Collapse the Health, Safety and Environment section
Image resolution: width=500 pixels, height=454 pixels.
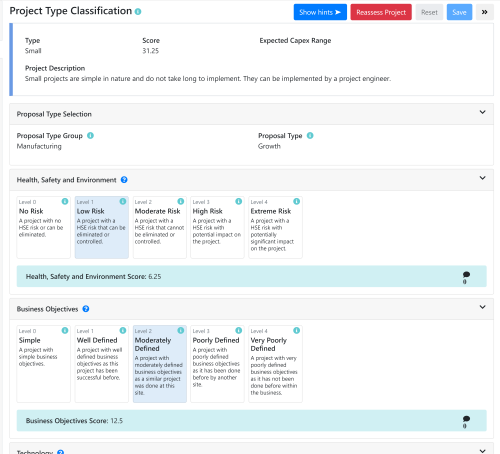coord(482,178)
